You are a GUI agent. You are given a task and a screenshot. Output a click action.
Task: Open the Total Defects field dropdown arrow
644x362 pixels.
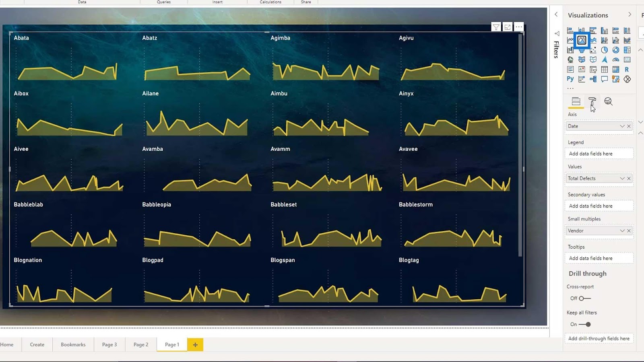tap(622, 179)
